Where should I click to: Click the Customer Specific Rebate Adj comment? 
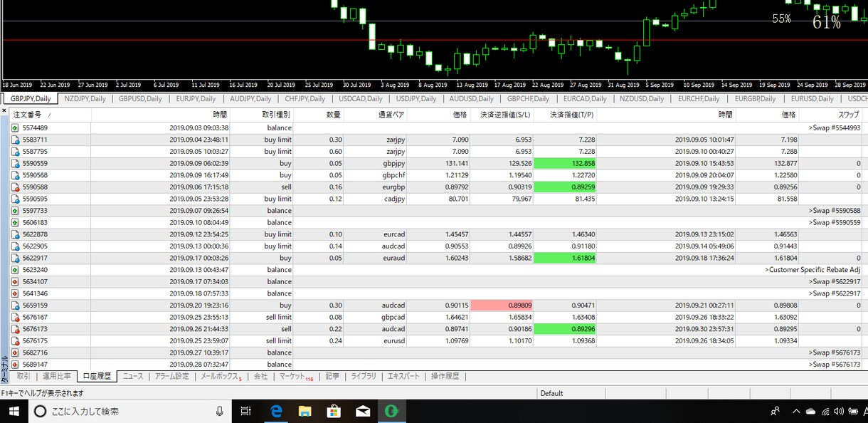[813, 269]
